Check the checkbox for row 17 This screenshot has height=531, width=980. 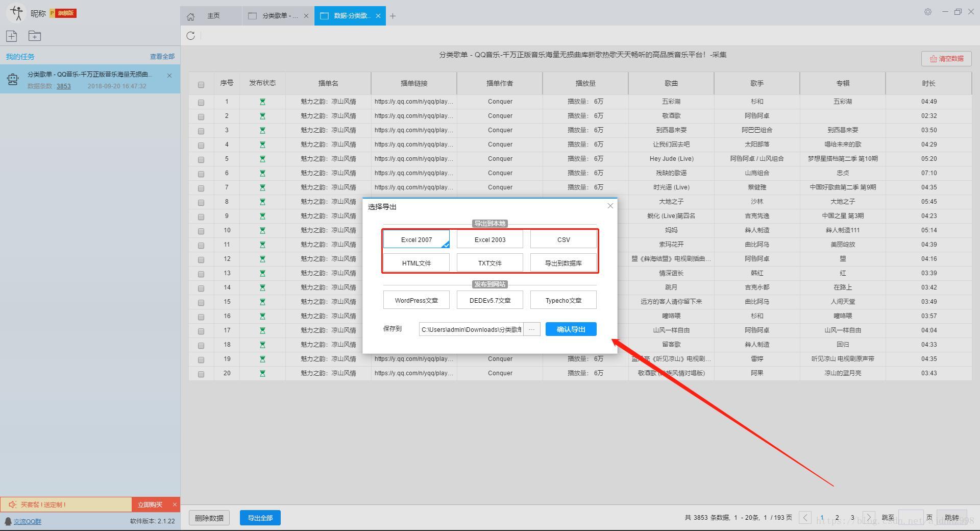(x=201, y=331)
